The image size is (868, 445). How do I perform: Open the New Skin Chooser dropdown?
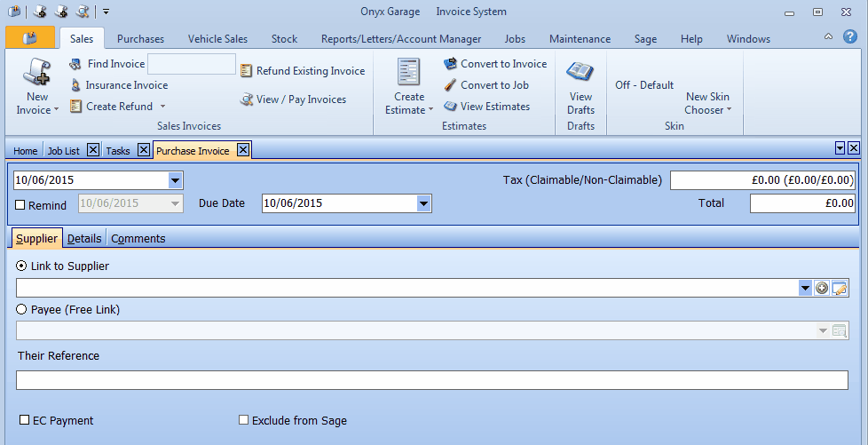click(x=707, y=103)
